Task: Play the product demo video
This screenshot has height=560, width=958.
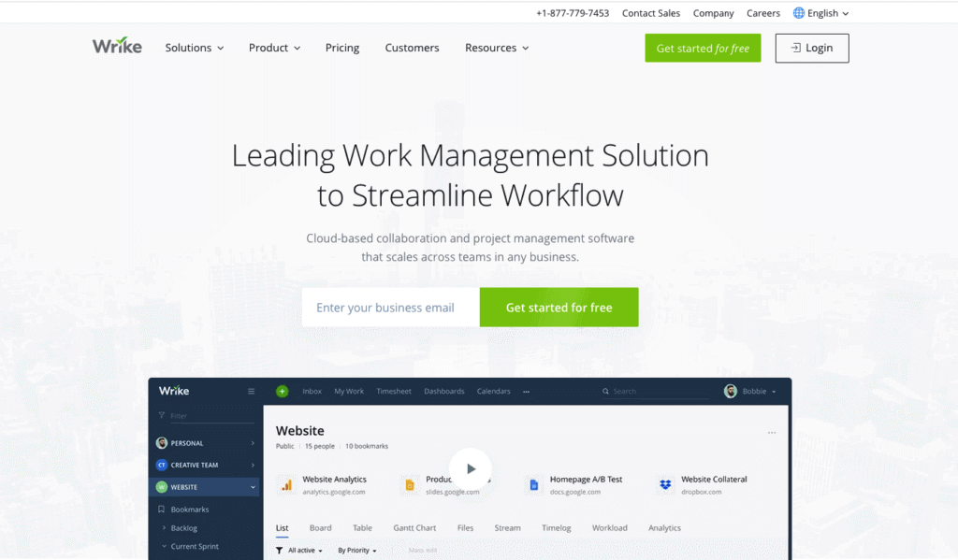Action: coord(470,469)
